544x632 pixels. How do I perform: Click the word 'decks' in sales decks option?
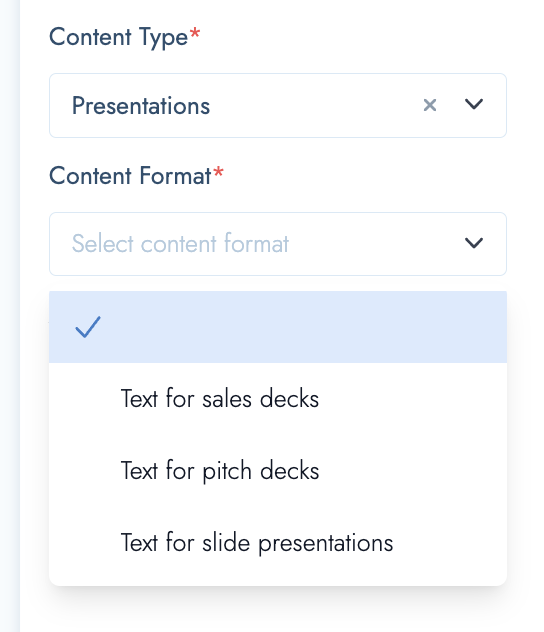pyautogui.click(x=289, y=399)
